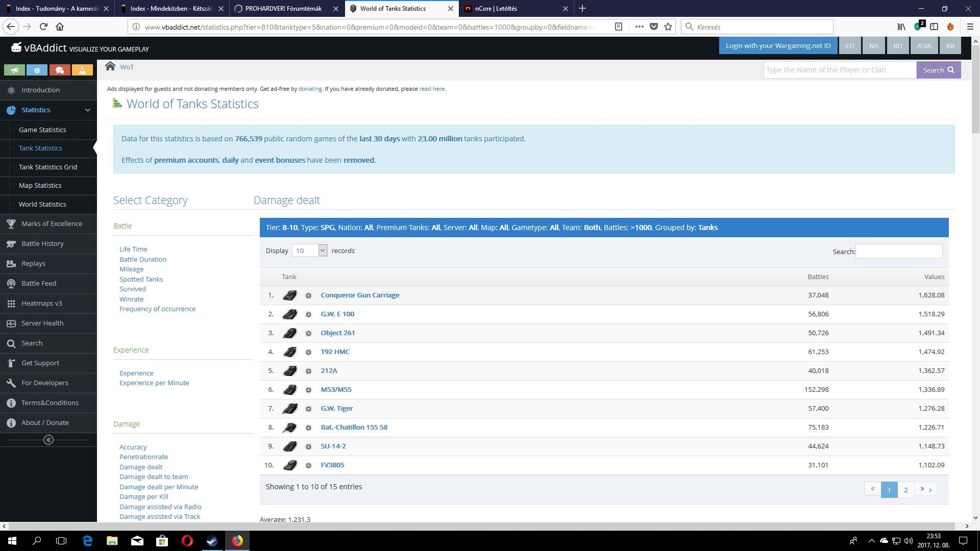Screen dimensions: 980x551
Task: Toggle the marker next to 212A
Action: [x=308, y=371]
